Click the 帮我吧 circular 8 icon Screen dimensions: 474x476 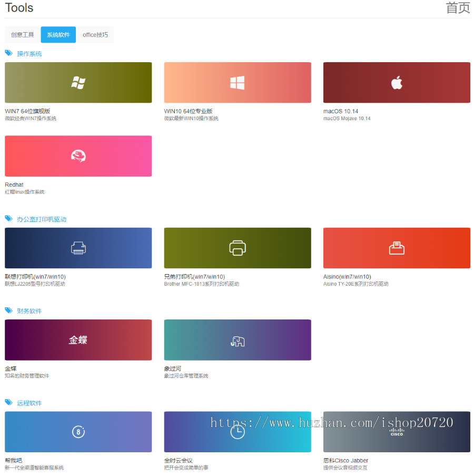click(78, 432)
